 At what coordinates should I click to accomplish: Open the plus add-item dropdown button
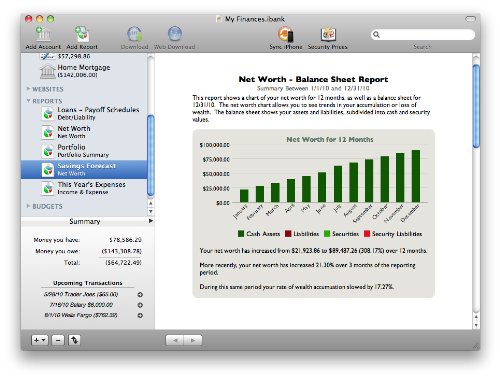(40, 340)
